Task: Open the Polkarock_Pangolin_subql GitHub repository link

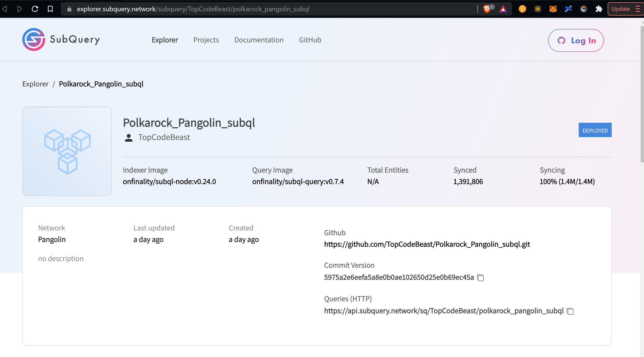Action: [x=427, y=244]
